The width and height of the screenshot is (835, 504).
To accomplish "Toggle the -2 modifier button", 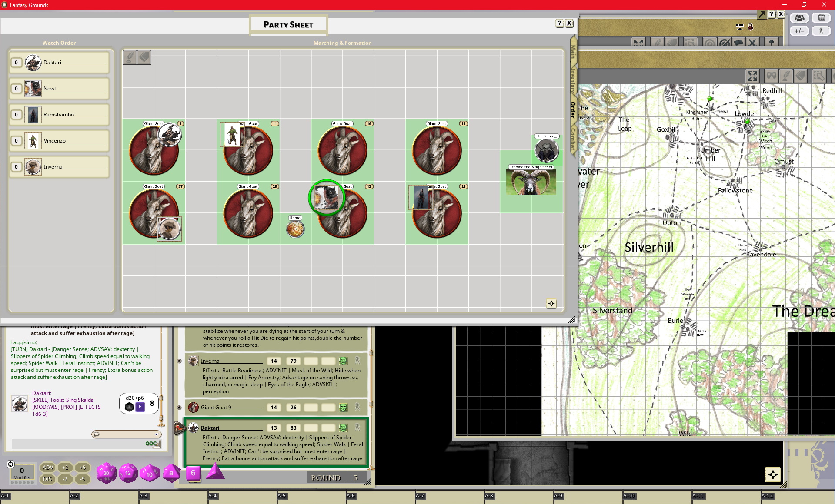I will pyautogui.click(x=65, y=479).
